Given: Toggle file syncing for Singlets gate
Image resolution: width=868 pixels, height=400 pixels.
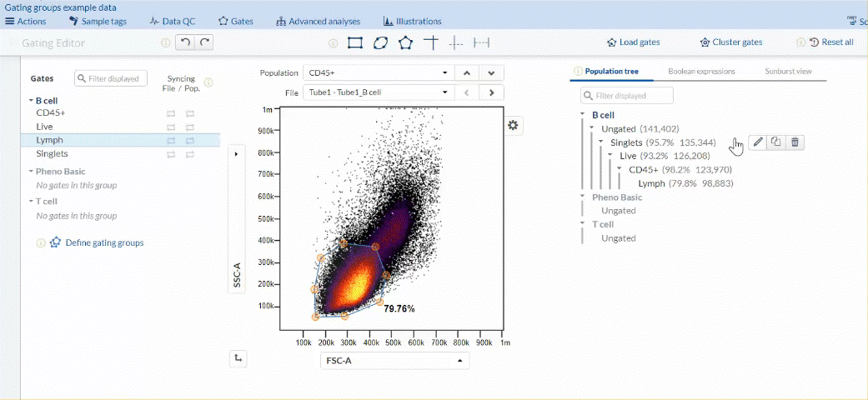Looking at the screenshot, I should 172,155.
